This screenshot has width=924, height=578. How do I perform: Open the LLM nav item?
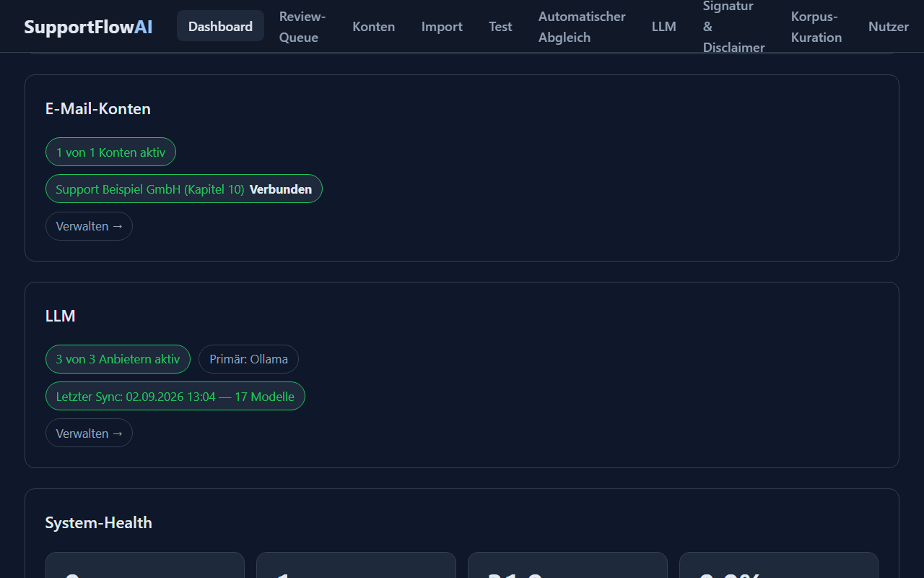click(664, 27)
